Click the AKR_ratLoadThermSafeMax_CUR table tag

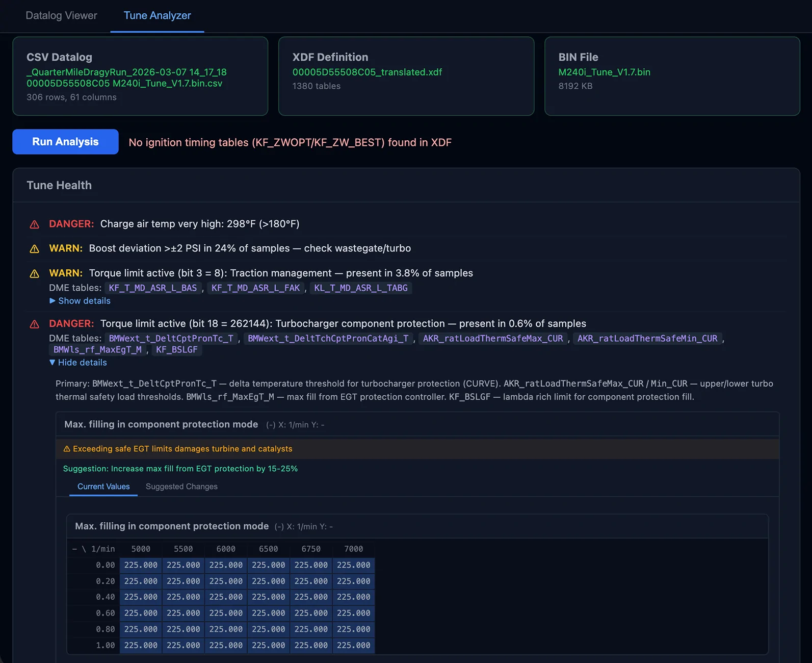[493, 339]
